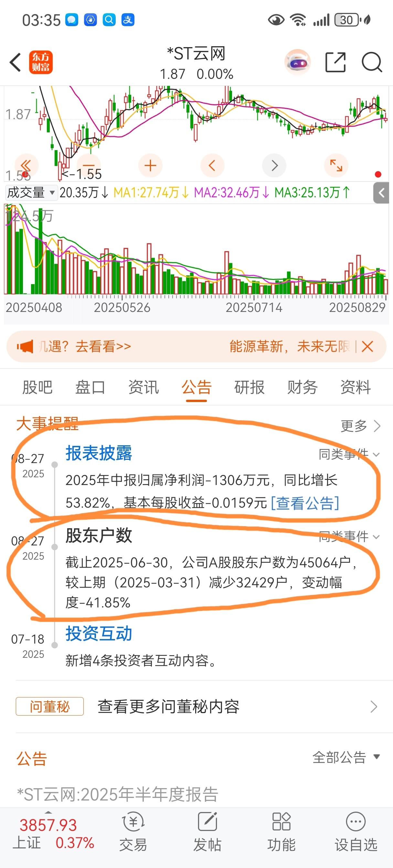This screenshot has height=868, width=393.
Task: Tap the 问董秘 tag button
Action: tap(49, 706)
